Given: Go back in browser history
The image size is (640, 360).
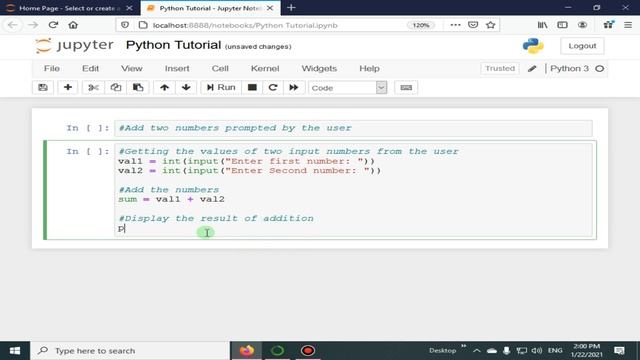Looking at the screenshot, I should [x=13, y=25].
